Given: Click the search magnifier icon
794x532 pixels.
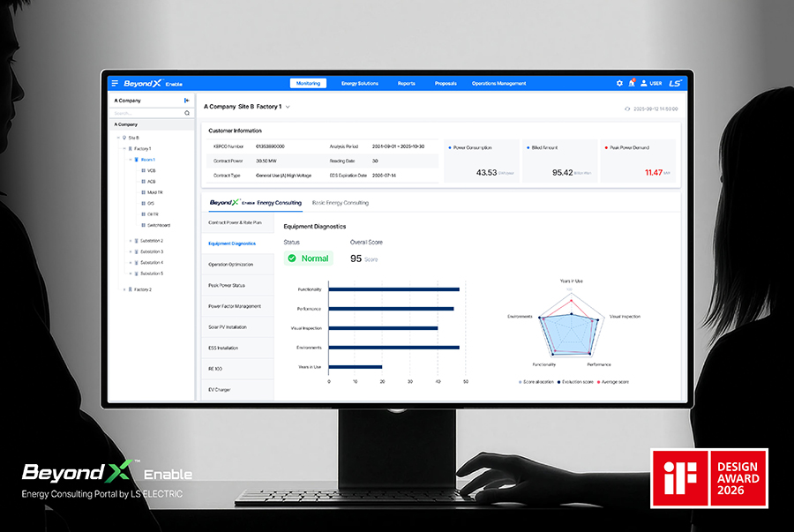Looking at the screenshot, I should [x=186, y=113].
